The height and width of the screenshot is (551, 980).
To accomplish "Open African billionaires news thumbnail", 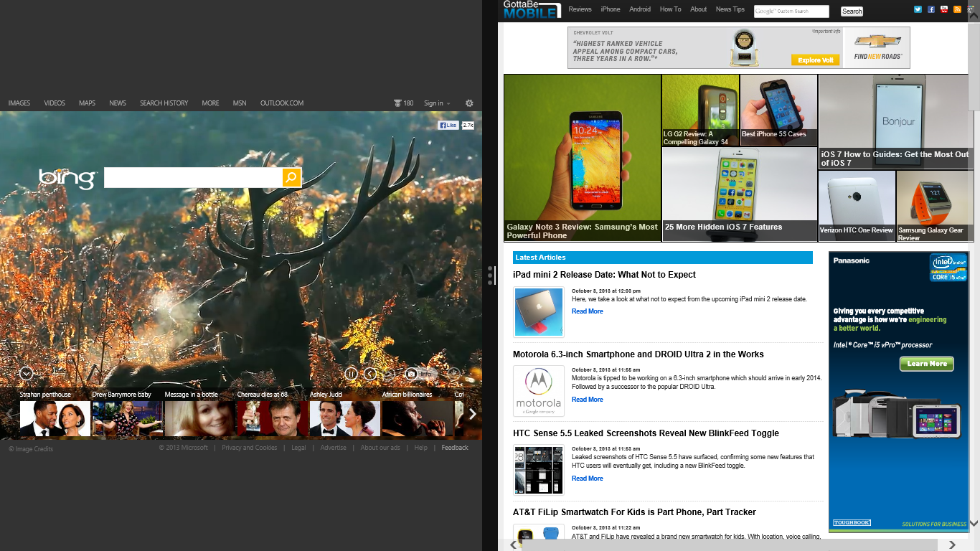I will coord(418,418).
